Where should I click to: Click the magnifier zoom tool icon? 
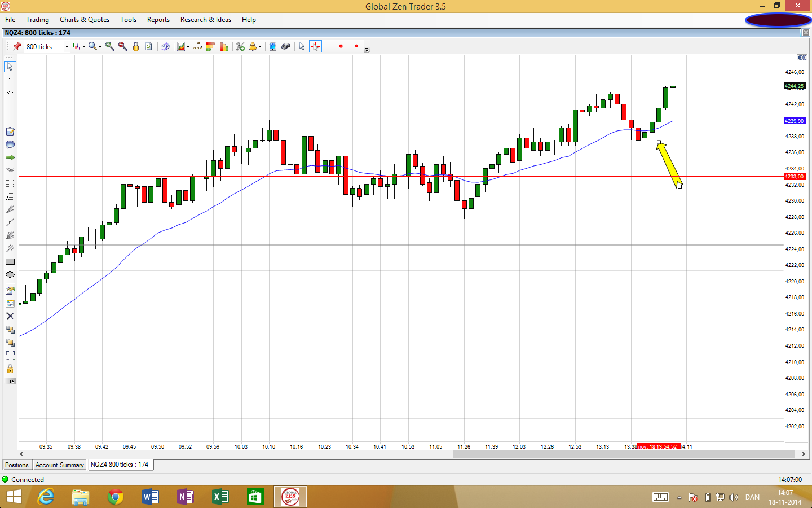point(92,46)
